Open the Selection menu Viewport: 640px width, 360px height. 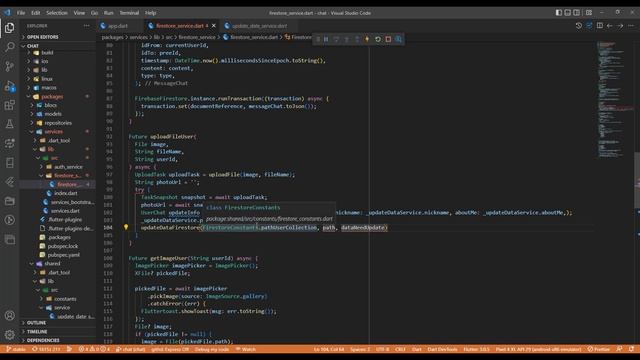[x=57, y=13]
